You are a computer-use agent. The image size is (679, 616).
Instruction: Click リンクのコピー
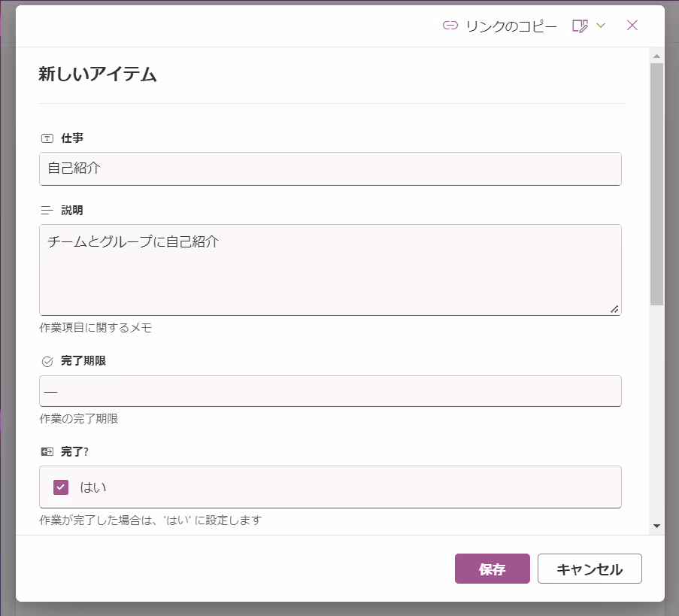(511, 26)
